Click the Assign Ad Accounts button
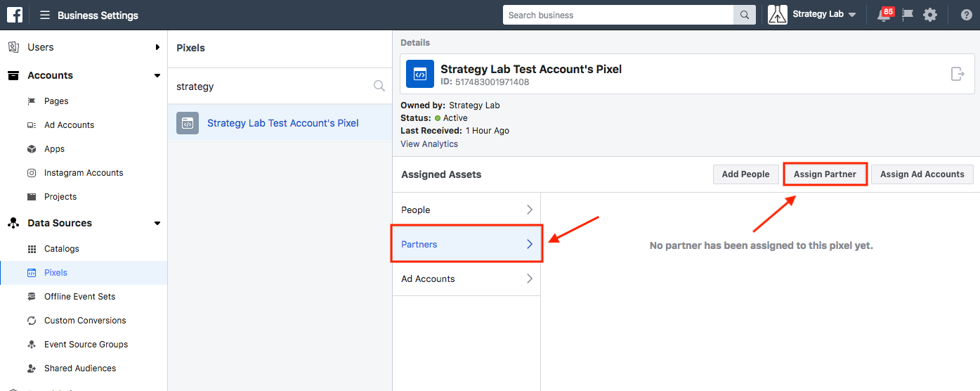Viewport: 980px width, 391px height. pos(922,174)
